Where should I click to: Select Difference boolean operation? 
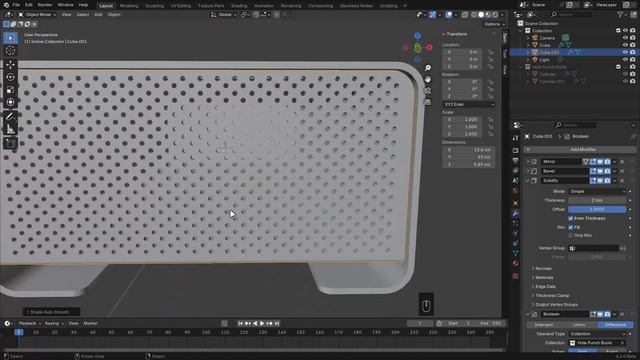(x=615, y=325)
